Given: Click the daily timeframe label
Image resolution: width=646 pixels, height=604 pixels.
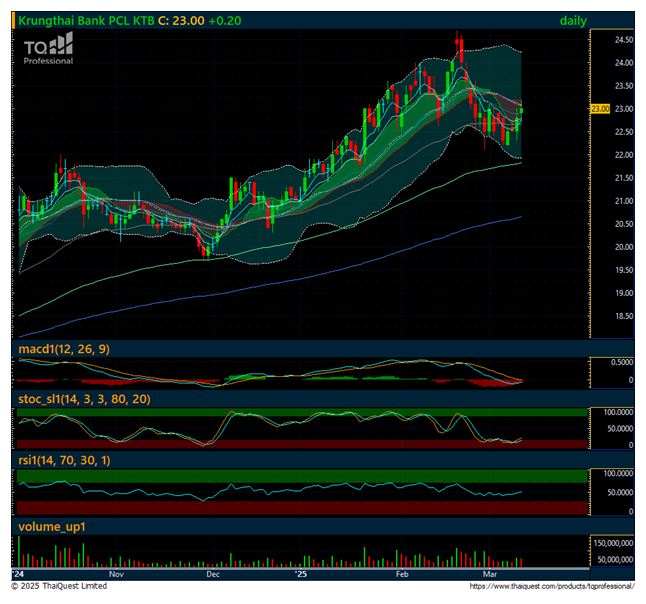Looking at the screenshot, I should pos(573,21).
